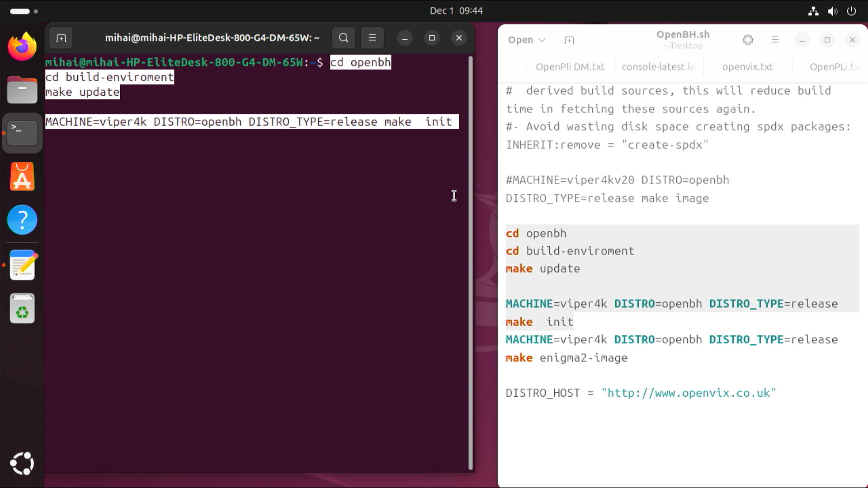
Task: Open new terminal tab icon
Action: (61, 38)
